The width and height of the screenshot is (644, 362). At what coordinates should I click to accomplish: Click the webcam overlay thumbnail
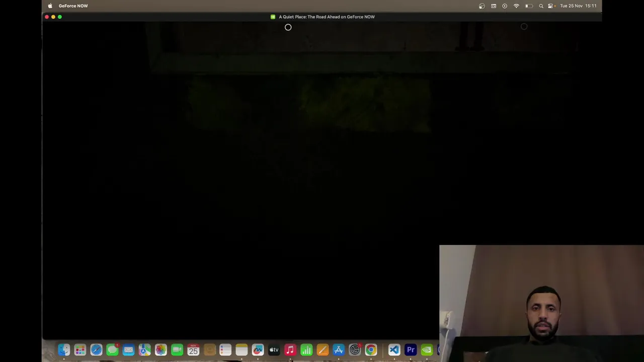[541, 303]
